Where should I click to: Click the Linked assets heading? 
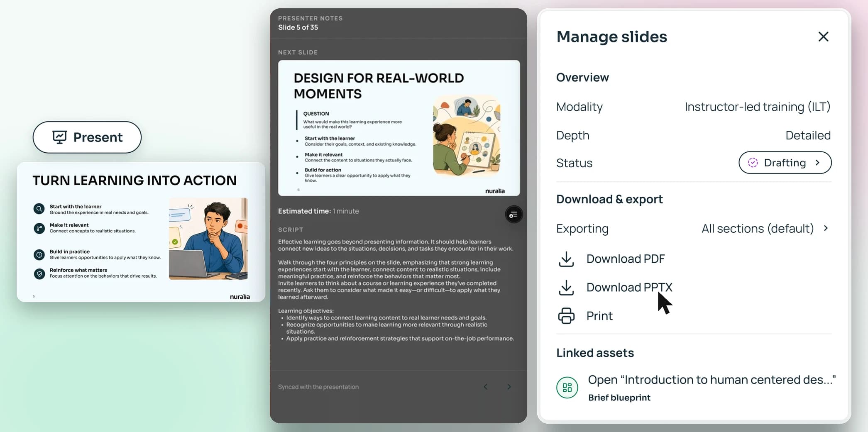[595, 353]
